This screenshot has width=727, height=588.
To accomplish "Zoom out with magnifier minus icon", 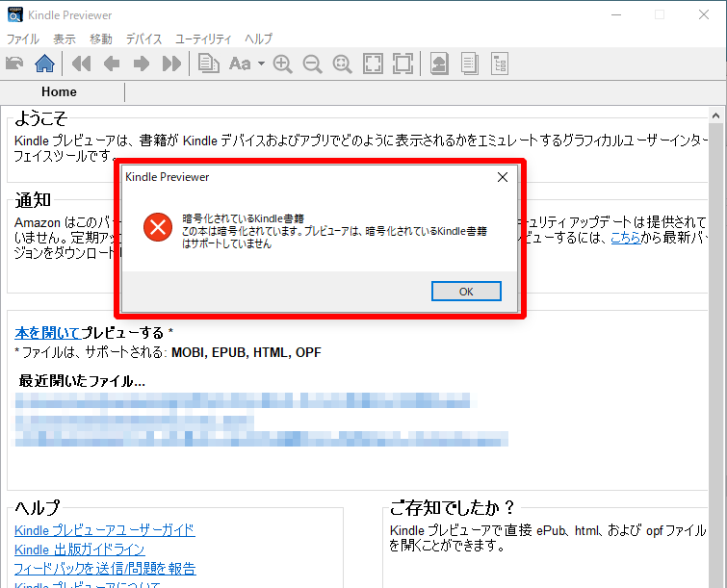I will point(313,64).
